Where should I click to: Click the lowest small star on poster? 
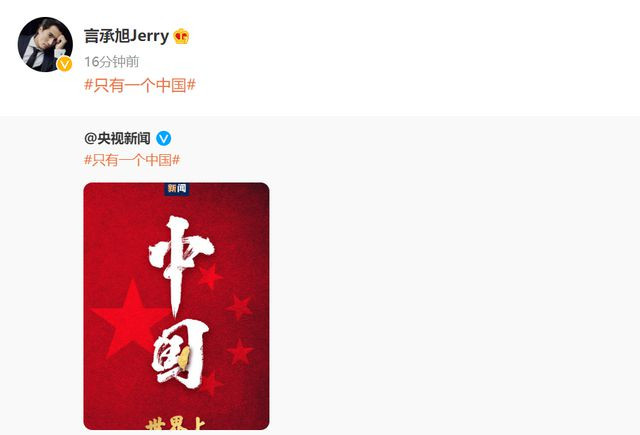pyautogui.click(x=211, y=383)
